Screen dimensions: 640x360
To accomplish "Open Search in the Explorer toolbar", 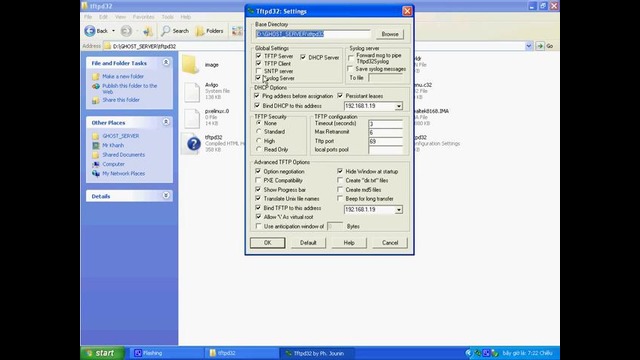I will click(x=175, y=31).
